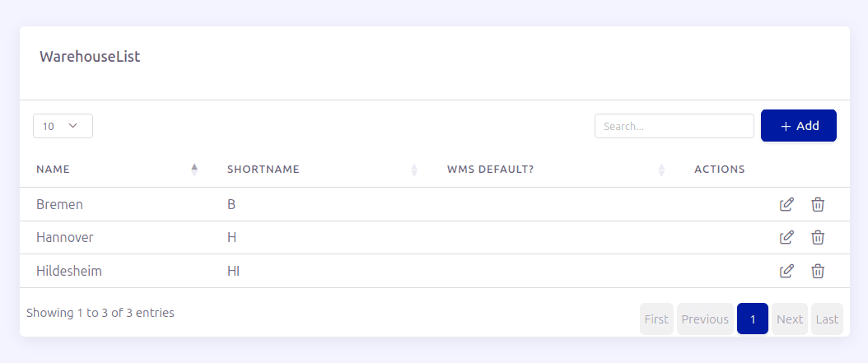Go to the First page
This screenshot has width=868, height=363.
pyautogui.click(x=656, y=319)
